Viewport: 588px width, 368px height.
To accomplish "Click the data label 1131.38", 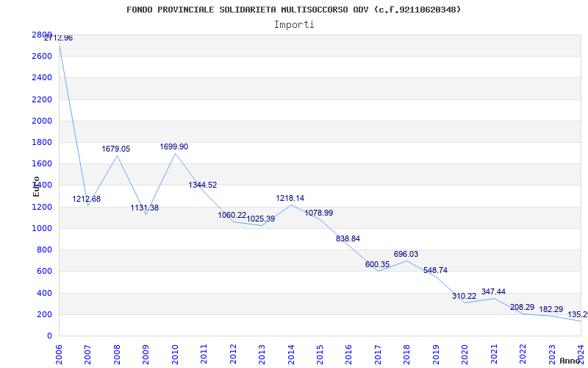I will 145,208.
